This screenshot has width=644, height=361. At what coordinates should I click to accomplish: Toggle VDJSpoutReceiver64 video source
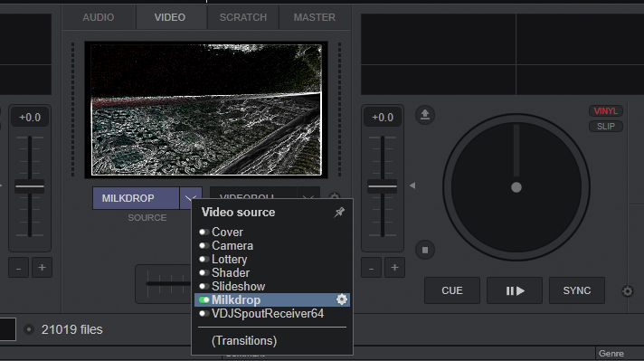(204, 313)
